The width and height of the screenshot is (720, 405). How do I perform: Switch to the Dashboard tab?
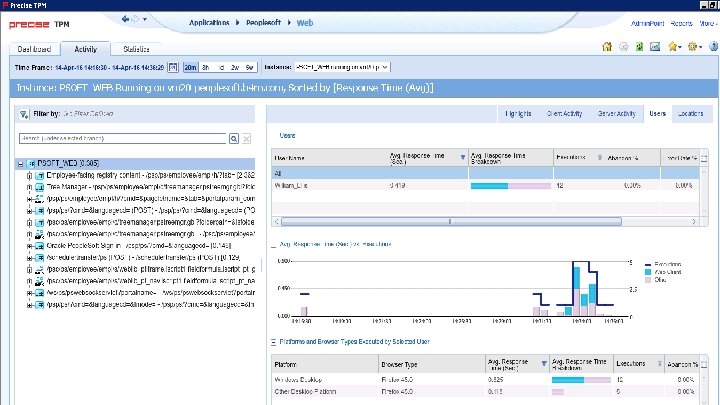(34, 49)
